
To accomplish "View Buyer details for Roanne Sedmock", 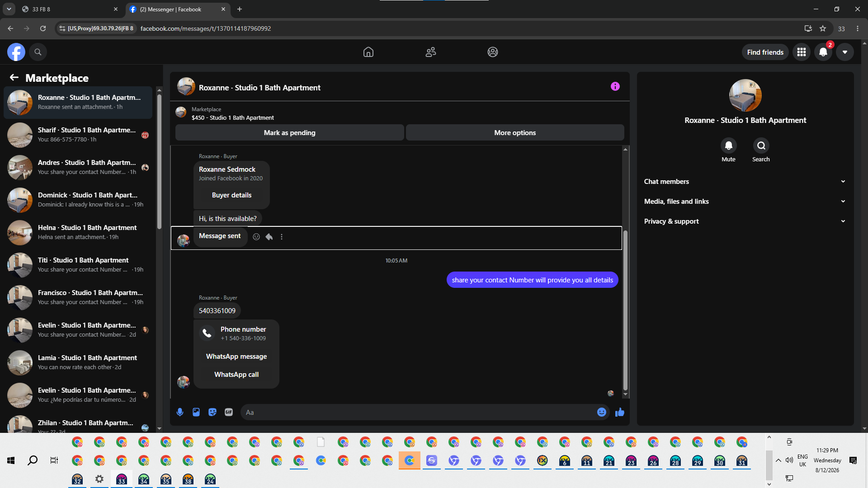I will (x=231, y=195).
